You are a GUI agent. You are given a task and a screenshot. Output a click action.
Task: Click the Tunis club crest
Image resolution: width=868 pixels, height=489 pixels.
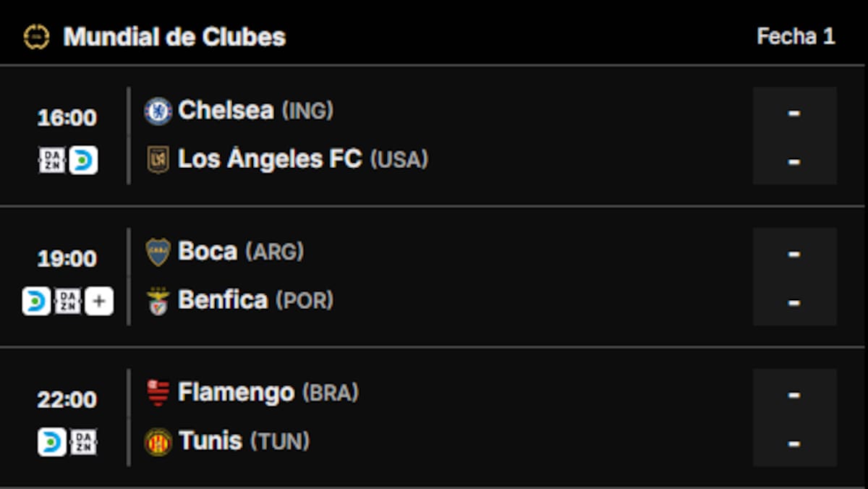[x=158, y=441]
